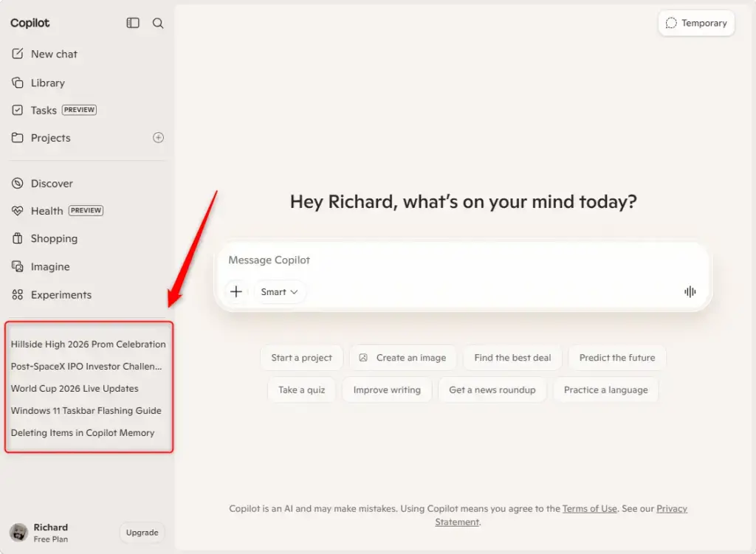The image size is (756, 554).
Task: Start voice input with the waveform icon
Action: [x=690, y=291]
